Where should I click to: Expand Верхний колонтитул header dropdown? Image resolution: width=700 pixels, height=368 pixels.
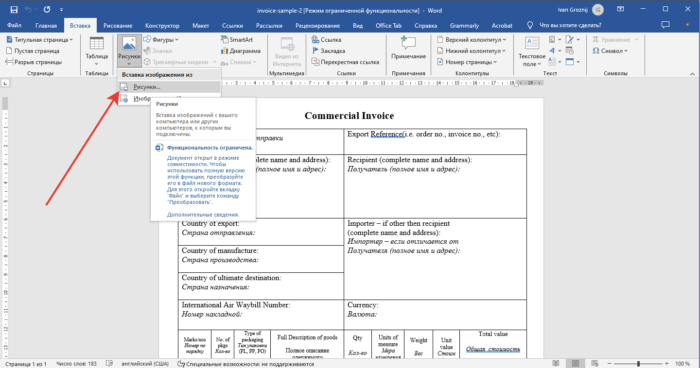click(471, 40)
